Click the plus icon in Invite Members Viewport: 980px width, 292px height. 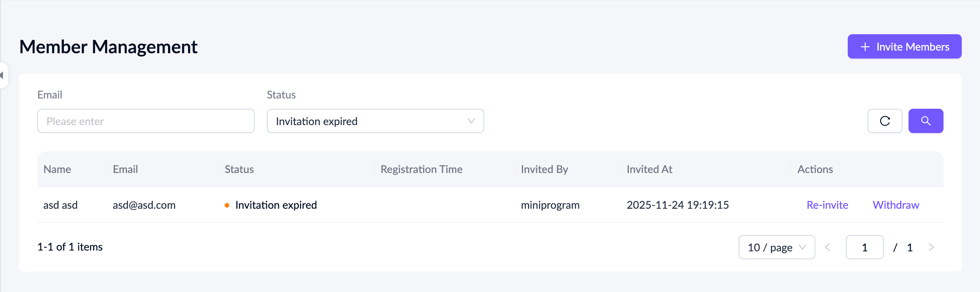pos(865,47)
